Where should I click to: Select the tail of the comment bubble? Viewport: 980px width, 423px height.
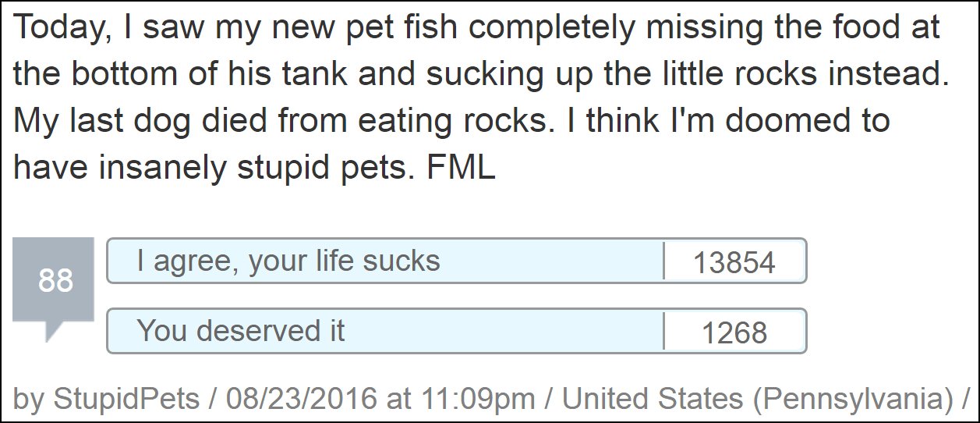55,332
